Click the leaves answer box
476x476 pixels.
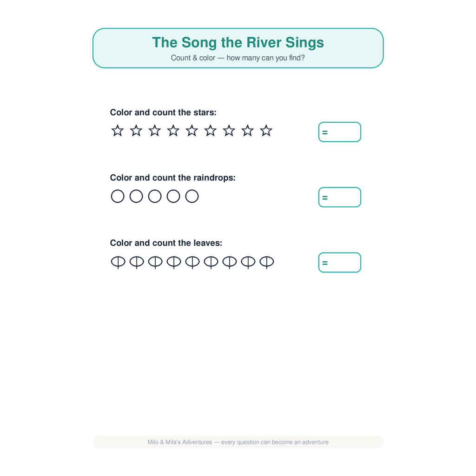pos(340,263)
